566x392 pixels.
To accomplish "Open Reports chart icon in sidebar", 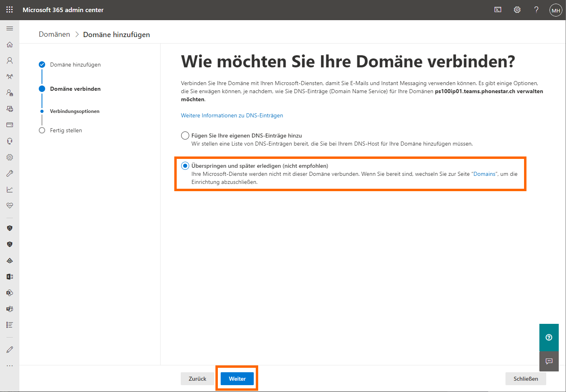I will coord(10,190).
